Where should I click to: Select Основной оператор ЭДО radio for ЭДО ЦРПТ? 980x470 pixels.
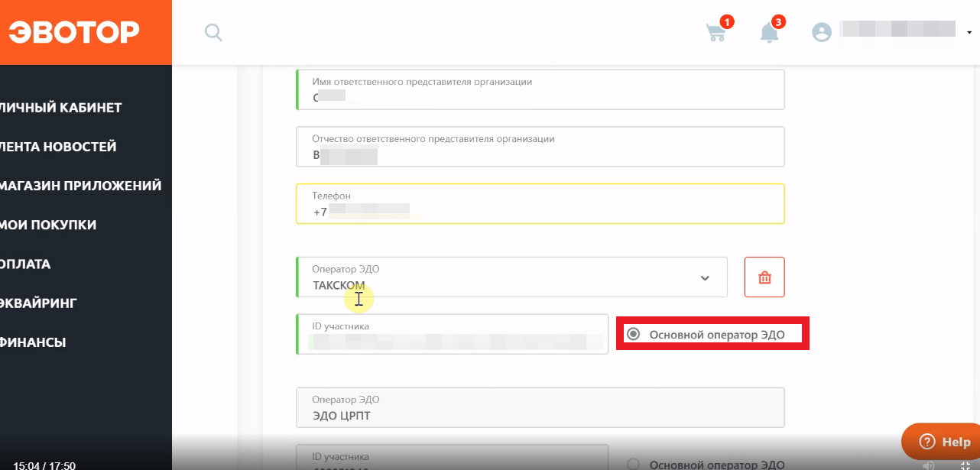[x=633, y=464]
